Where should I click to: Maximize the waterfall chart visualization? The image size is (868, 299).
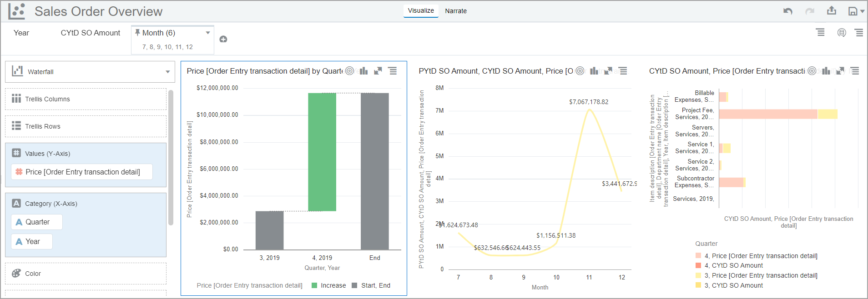tap(378, 71)
